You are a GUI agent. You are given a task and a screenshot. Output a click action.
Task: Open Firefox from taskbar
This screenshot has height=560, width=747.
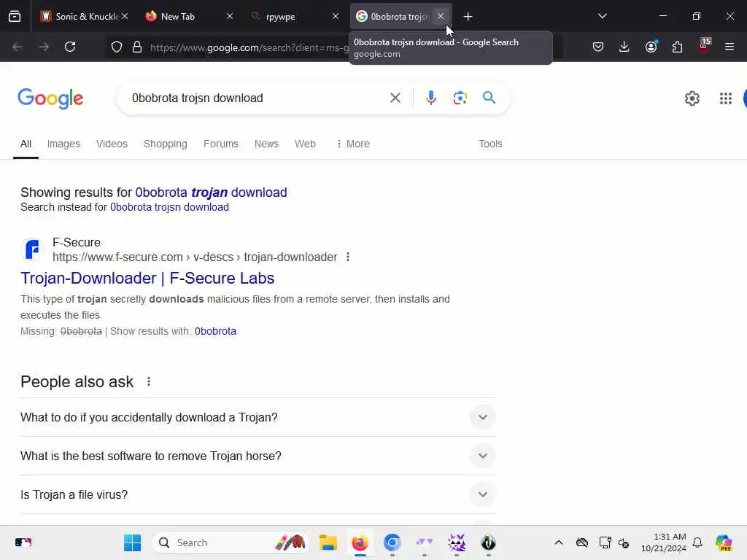coord(360,542)
